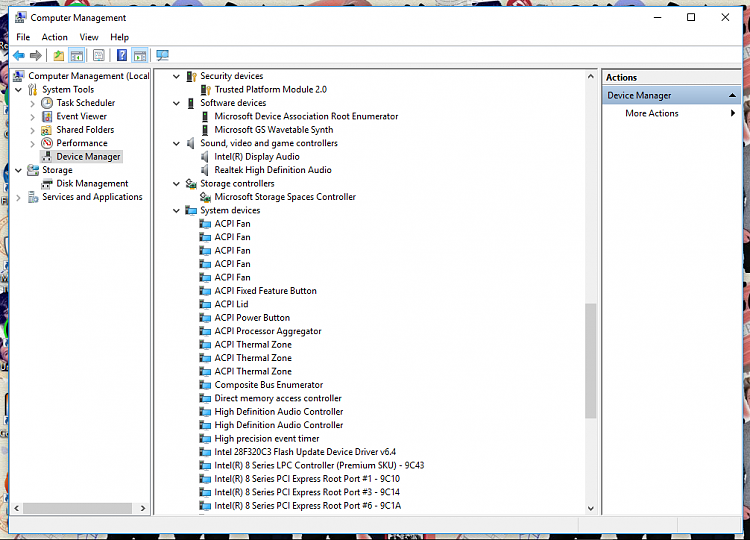The height and width of the screenshot is (540, 750).
Task: Click the Properties toolbar icon
Action: [x=99, y=55]
